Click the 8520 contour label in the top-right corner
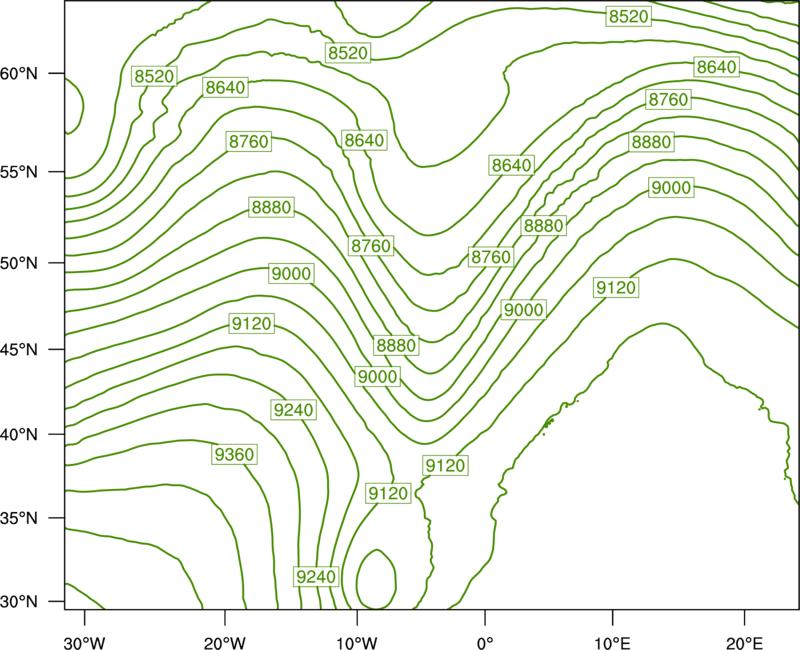The width and height of the screenshot is (800, 650). pyautogui.click(x=629, y=16)
